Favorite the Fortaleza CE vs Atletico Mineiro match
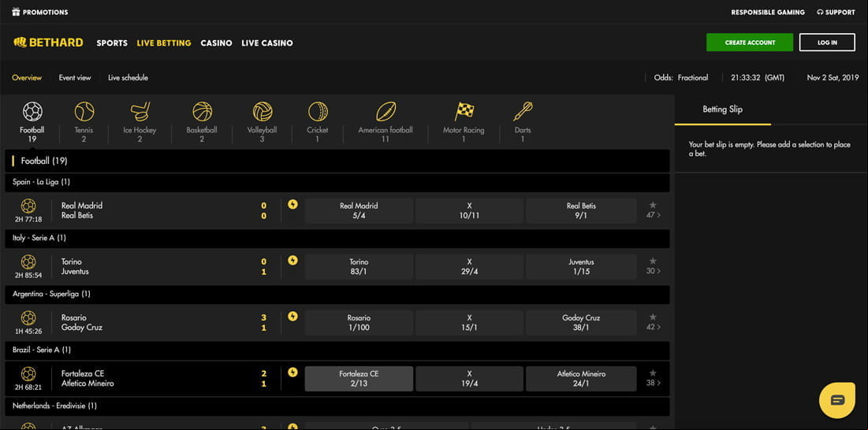The width and height of the screenshot is (868, 430). pyautogui.click(x=653, y=373)
